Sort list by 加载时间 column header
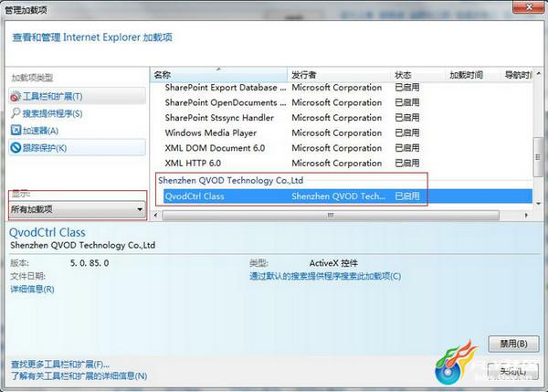The width and height of the screenshot is (548, 392). pos(472,75)
